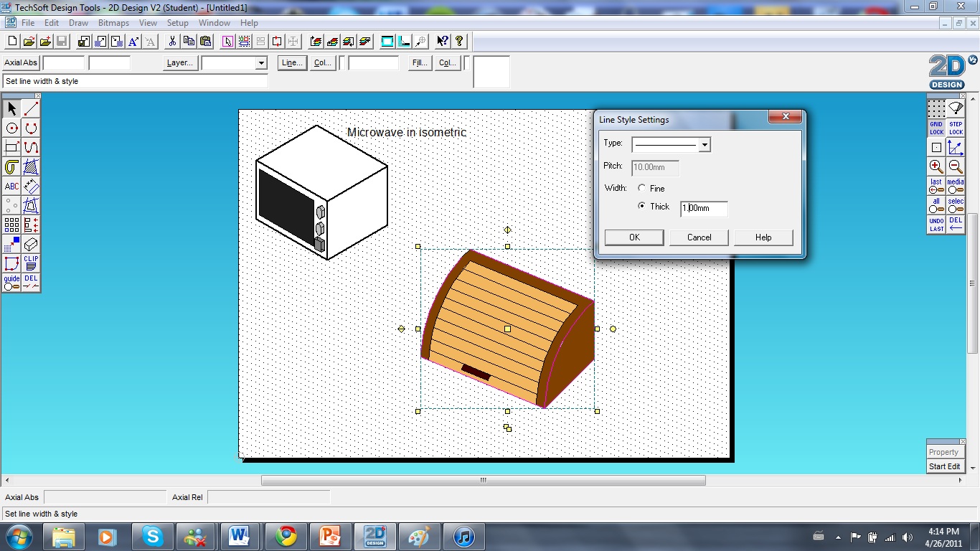The width and height of the screenshot is (980, 551).
Task: Select the Circle tool
Action: [11, 128]
